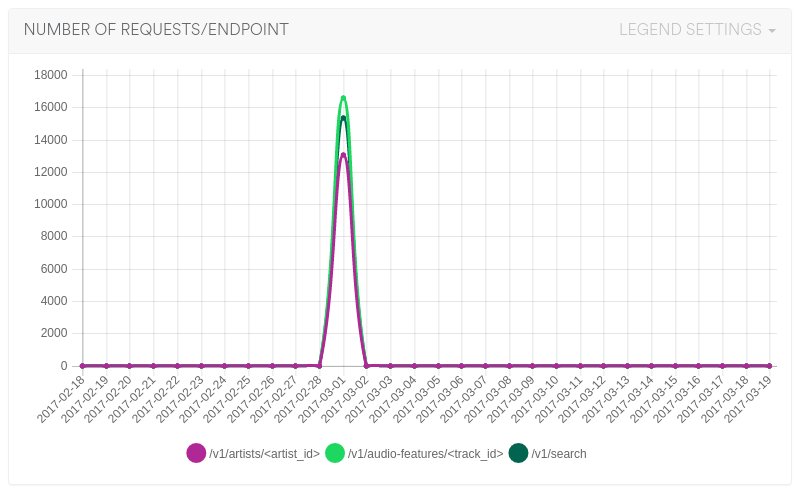Click the 2017-02-22 data point
The height and width of the screenshot is (489, 807).
coord(177,366)
